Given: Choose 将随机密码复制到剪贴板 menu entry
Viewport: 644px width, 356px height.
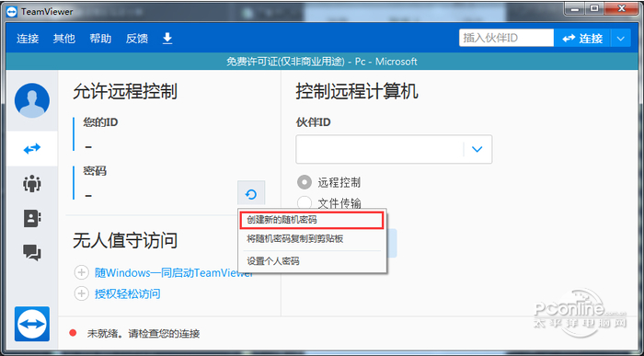Looking at the screenshot, I should [312, 239].
